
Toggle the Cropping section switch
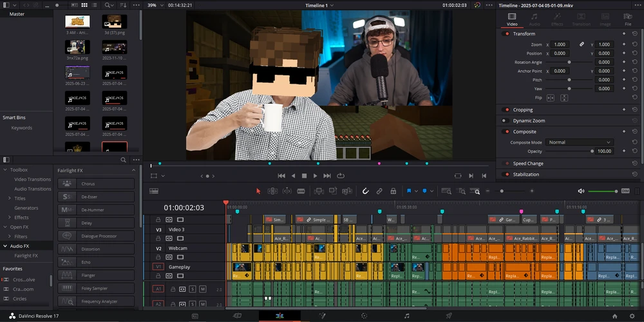[505, 109]
